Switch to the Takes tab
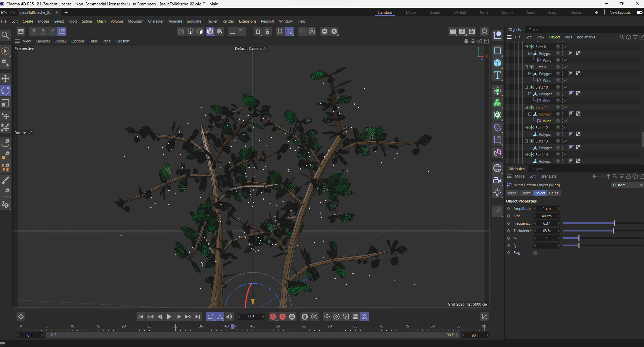Viewport: 644px width, 347px height. (533, 30)
